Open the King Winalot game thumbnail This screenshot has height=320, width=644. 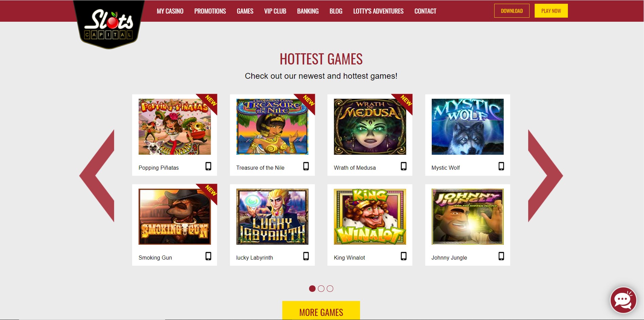tap(370, 217)
